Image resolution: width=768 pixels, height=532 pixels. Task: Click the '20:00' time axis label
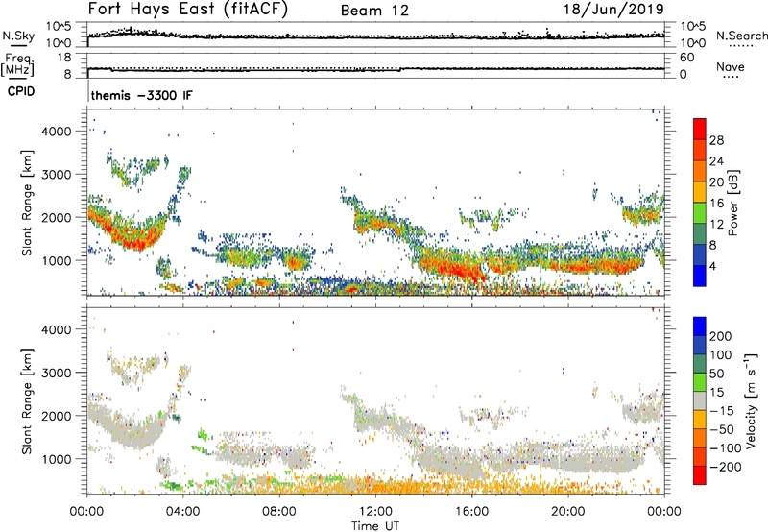(x=567, y=512)
